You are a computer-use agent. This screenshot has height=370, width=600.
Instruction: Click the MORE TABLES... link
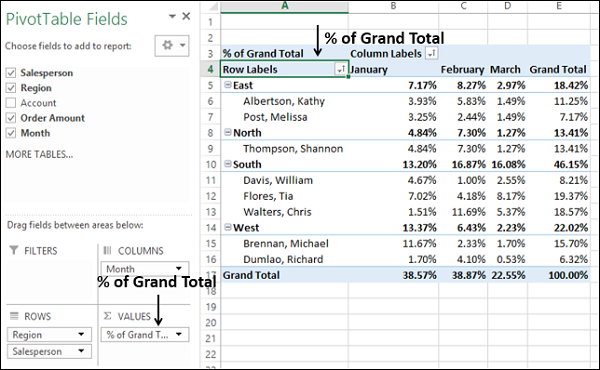[39, 155]
